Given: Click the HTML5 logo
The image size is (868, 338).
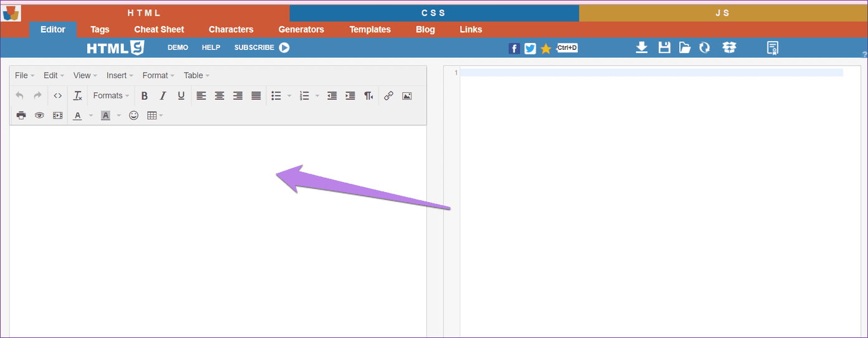Looking at the screenshot, I should point(116,48).
